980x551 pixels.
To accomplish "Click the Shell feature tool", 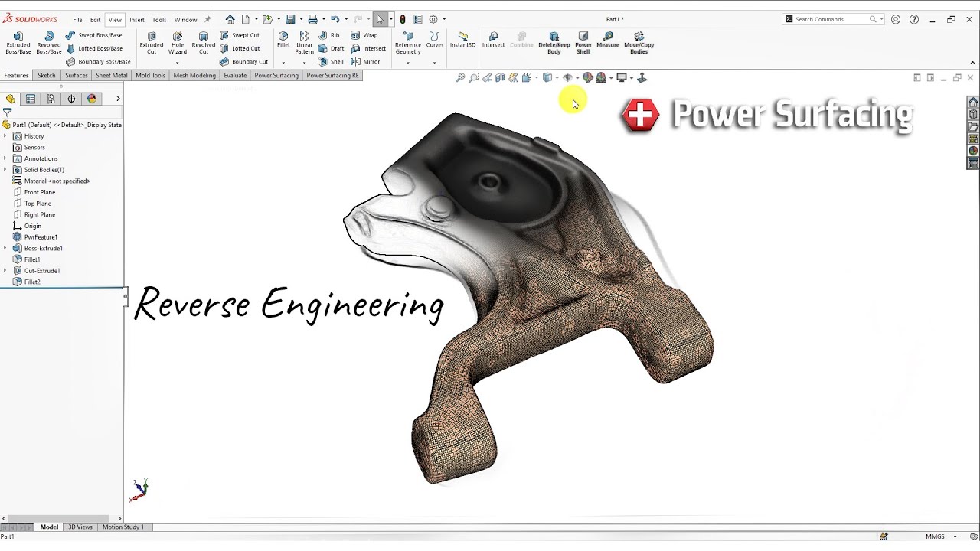I will pos(331,61).
